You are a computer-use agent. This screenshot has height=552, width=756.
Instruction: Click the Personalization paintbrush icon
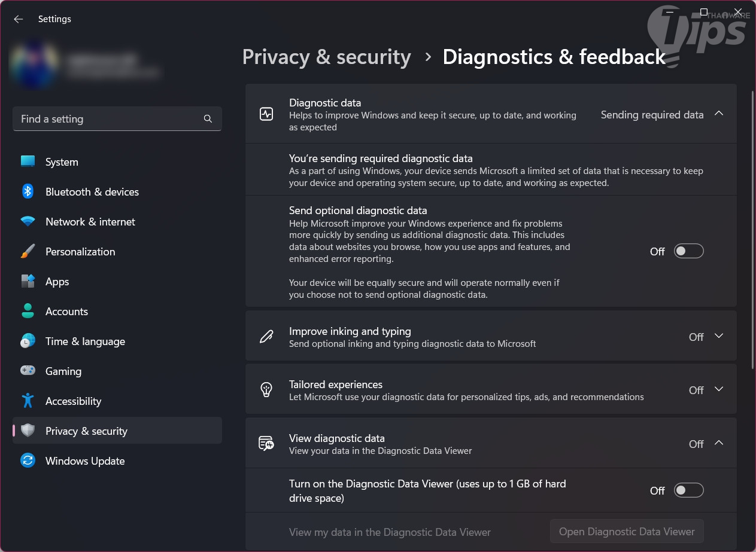28,251
